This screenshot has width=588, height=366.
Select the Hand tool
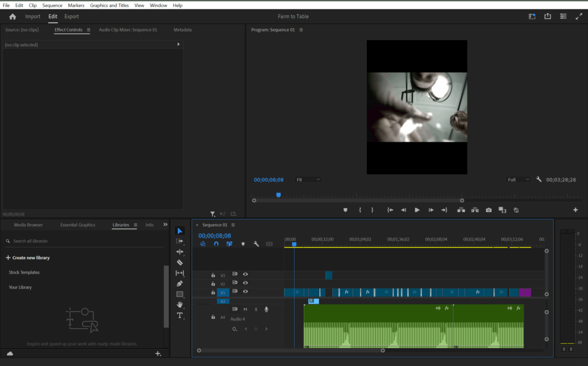(x=180, y=305)
